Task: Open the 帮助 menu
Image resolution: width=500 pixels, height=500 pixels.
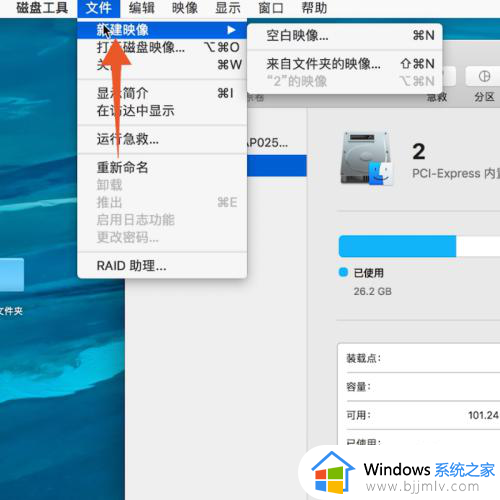Action: pyautogui.click(x=314, y=8)
